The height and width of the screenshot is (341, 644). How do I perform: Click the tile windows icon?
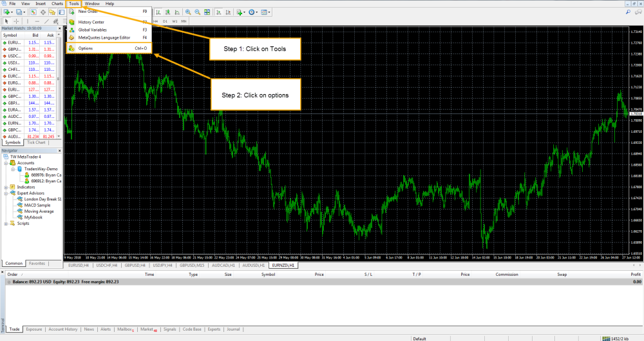point(207,12)
